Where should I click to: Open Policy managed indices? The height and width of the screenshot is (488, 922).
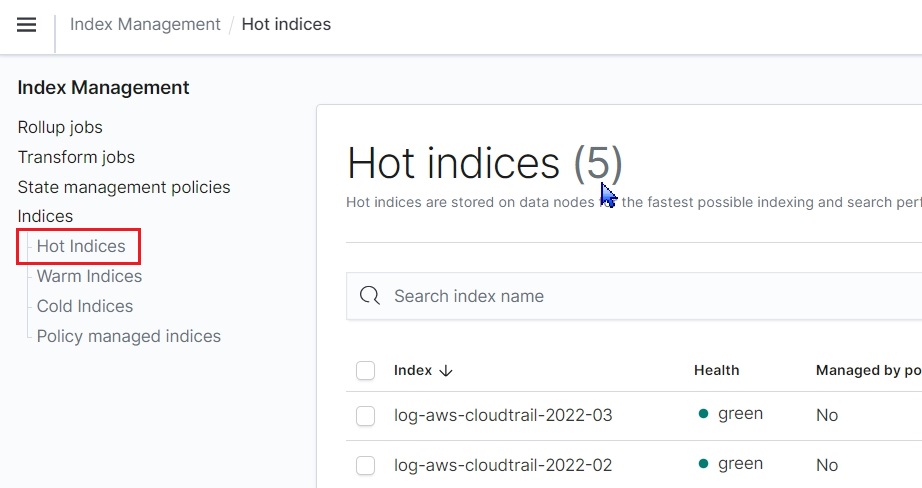129,336
